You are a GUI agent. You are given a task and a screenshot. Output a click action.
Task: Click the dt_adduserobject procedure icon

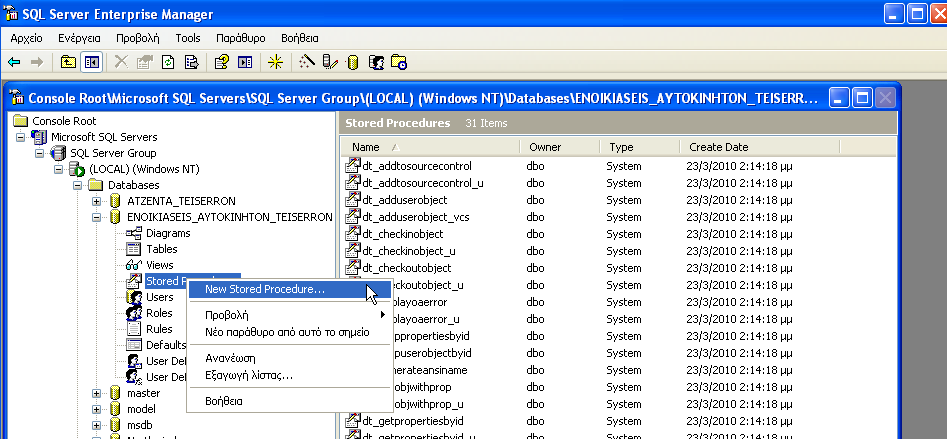coord(353,199)
